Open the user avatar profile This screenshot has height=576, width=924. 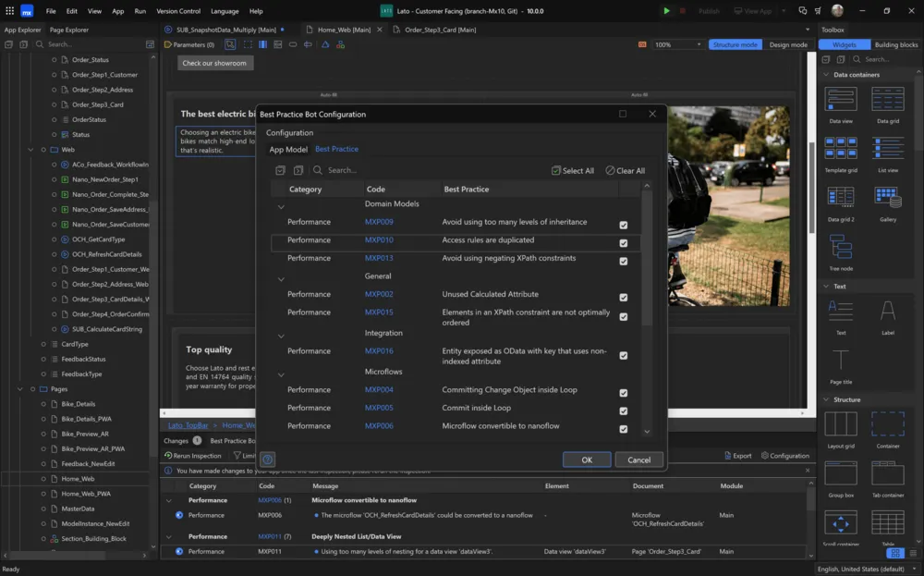[x=837, y=10]
